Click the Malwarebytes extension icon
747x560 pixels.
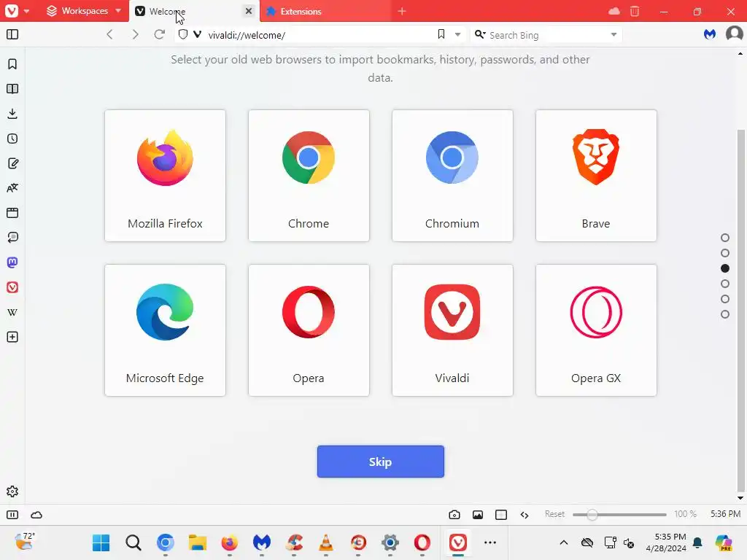710,34
